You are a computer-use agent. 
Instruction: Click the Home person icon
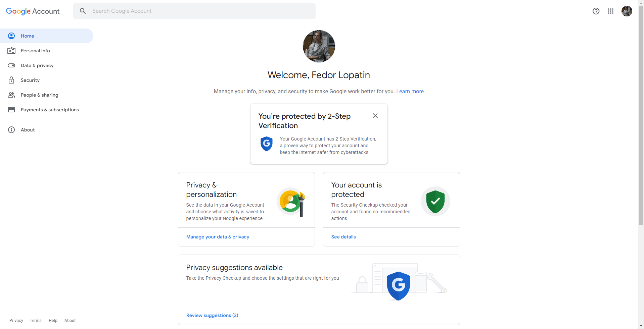11,36
